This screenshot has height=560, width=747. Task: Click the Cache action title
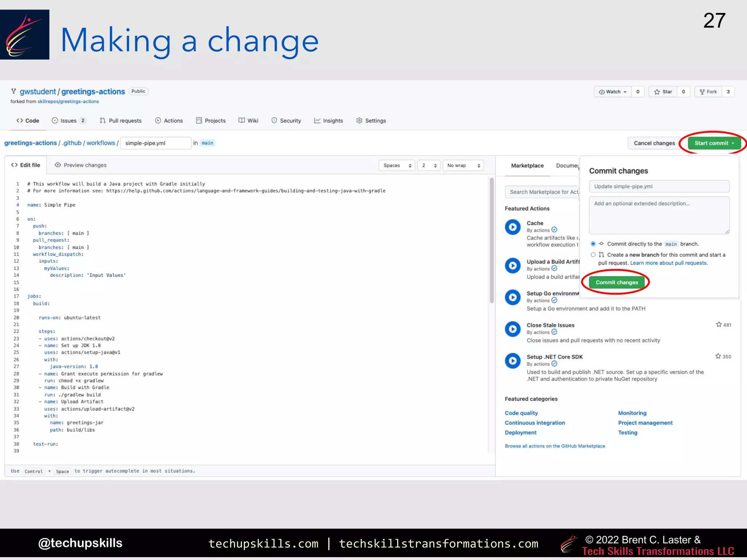click(535, 223)
